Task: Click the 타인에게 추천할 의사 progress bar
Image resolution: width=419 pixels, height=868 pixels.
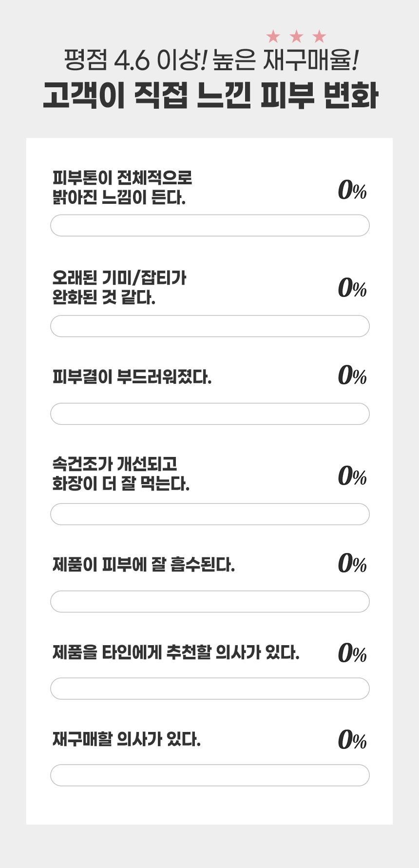Action: [210, 688]
